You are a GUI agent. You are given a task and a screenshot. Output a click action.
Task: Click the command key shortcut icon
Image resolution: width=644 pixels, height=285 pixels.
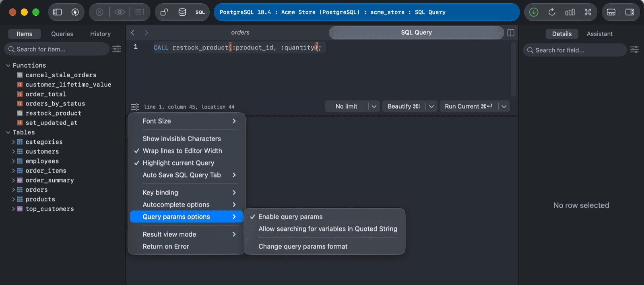[588, 12]
